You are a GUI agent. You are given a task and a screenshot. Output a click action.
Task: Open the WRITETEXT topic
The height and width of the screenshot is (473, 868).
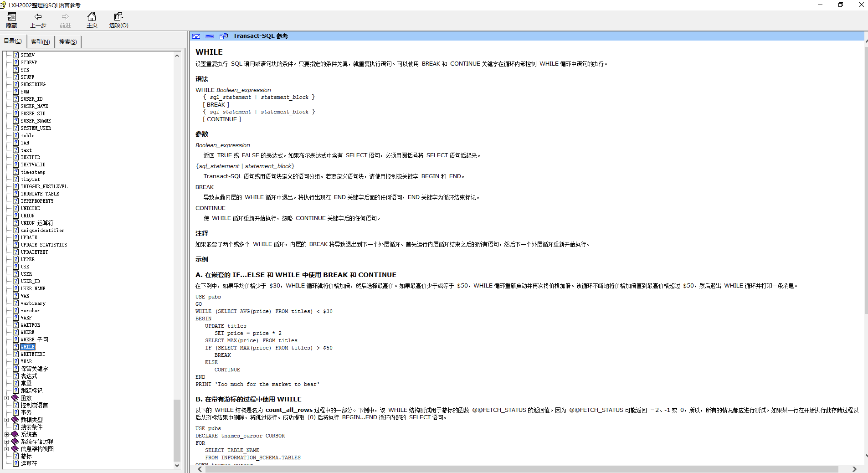point(33,354)
